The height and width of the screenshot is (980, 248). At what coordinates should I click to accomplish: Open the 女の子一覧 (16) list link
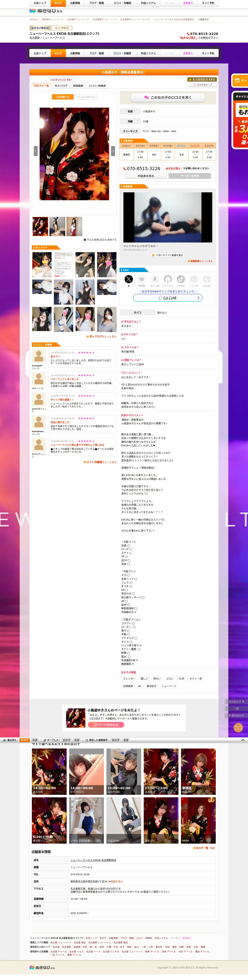[204, 848]
